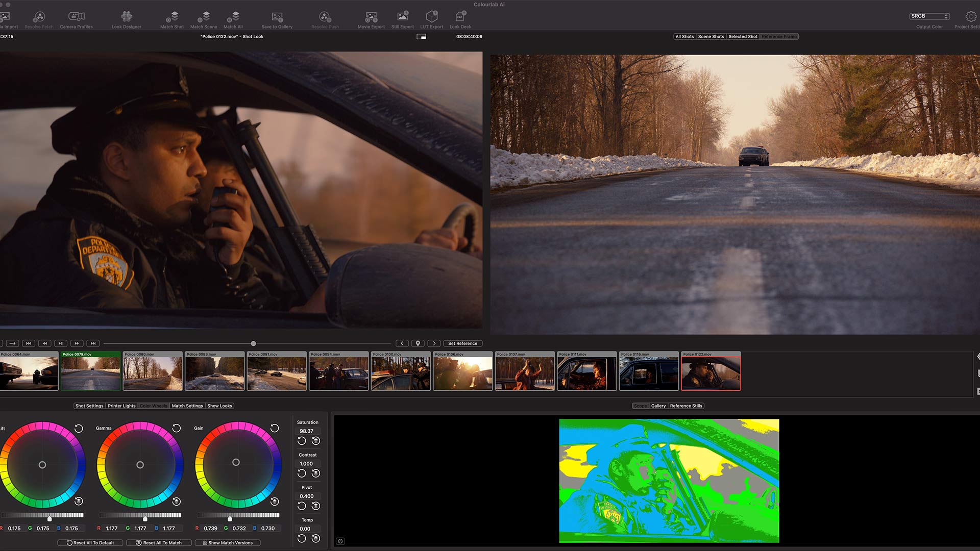980x551 pixels.
Task: Reset the Gamma color wheel
Action: pos(177,429)
